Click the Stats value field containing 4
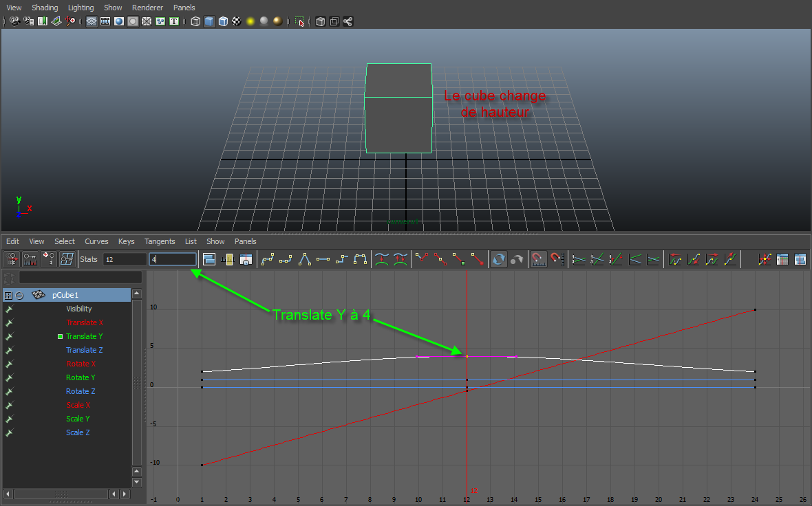Viewport: 812px width, 506px height. [172, 259]
